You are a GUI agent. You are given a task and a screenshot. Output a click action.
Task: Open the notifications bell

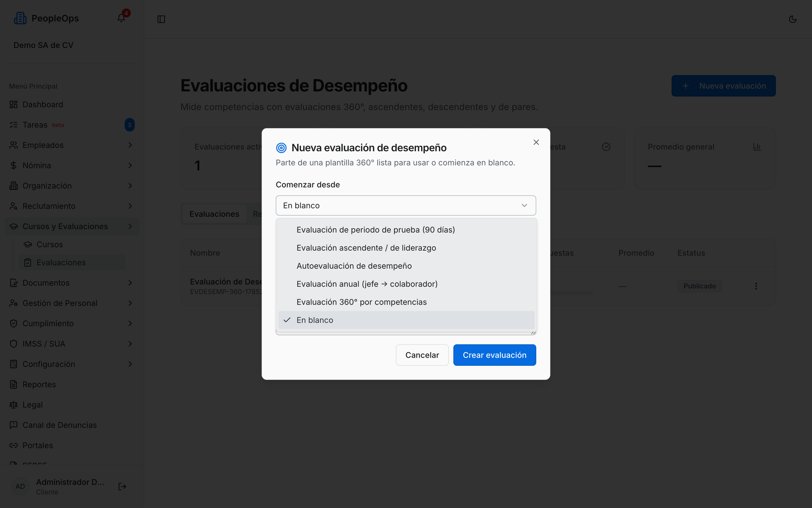pyautogui.click(x=121, y=18)
